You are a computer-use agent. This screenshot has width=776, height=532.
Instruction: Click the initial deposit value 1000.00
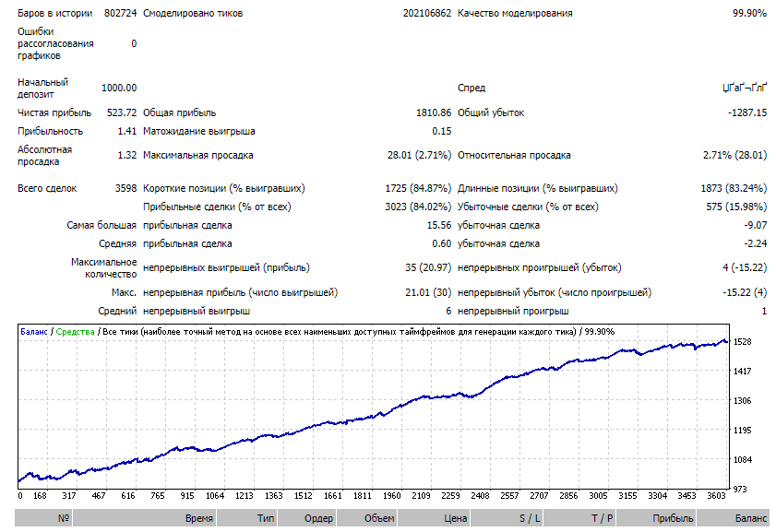119,88
